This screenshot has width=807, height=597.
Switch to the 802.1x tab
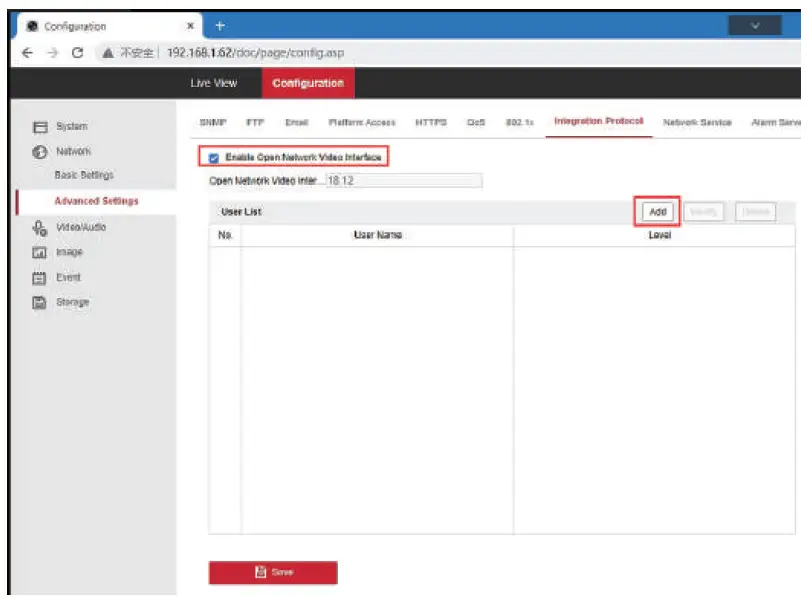tap(519, 122)
